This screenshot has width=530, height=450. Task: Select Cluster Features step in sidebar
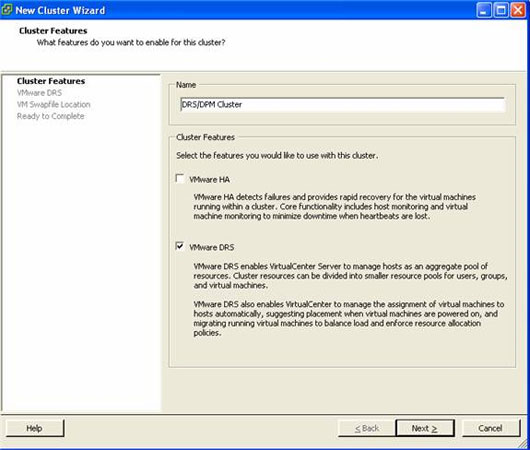click(51, 81)
